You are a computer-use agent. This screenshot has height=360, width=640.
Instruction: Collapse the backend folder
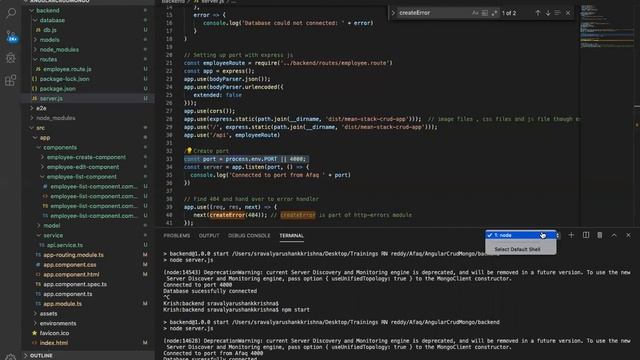pyautogui.click(x=48, y=10)
